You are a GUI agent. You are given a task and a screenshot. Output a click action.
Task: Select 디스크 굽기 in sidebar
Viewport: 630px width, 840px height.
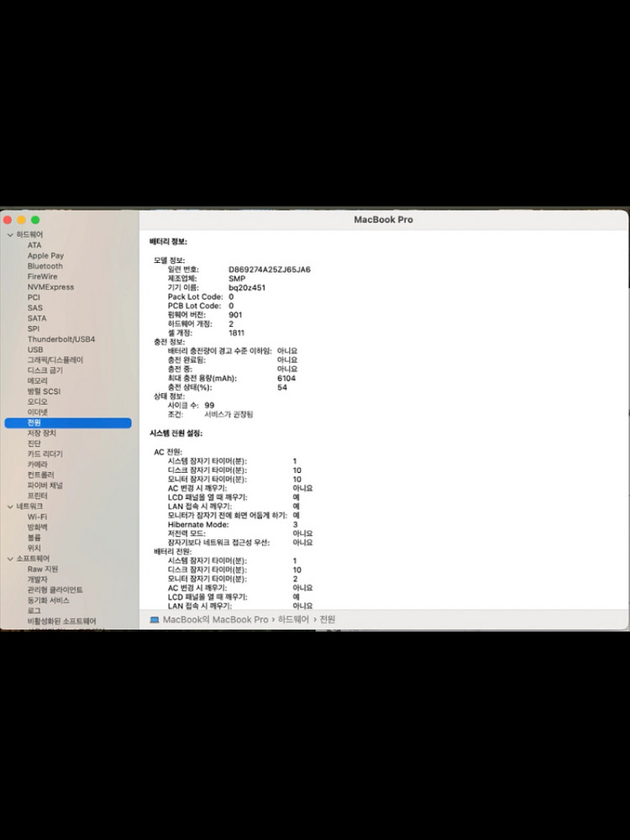(x=45, y=370)
